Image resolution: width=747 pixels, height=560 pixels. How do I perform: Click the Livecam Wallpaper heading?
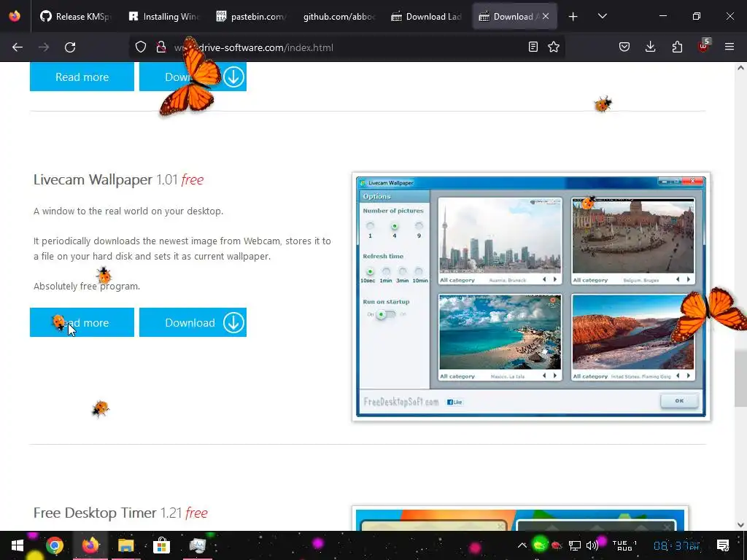pos(118,179)
